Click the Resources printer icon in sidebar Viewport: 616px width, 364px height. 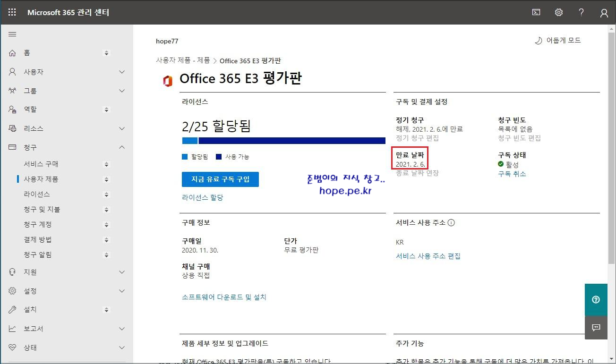tap(12, 128)
